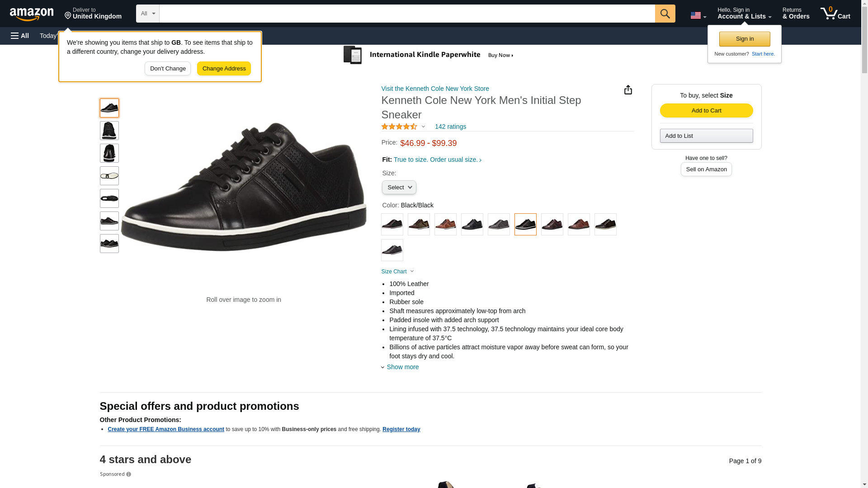Click the 142 ratings link
Viewport: 868px width, 488px height.
coord(450,127)
